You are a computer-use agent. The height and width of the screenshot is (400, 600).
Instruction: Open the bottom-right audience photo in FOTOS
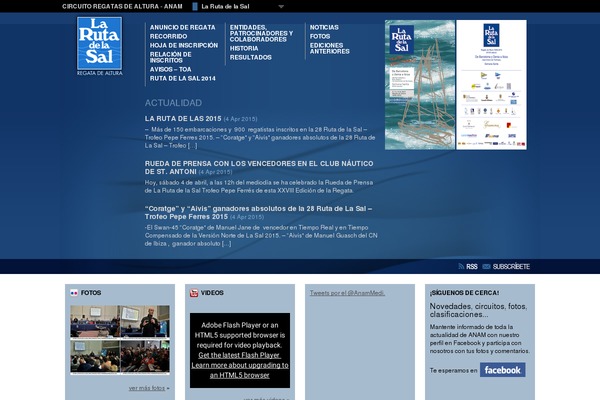point(145,356)
